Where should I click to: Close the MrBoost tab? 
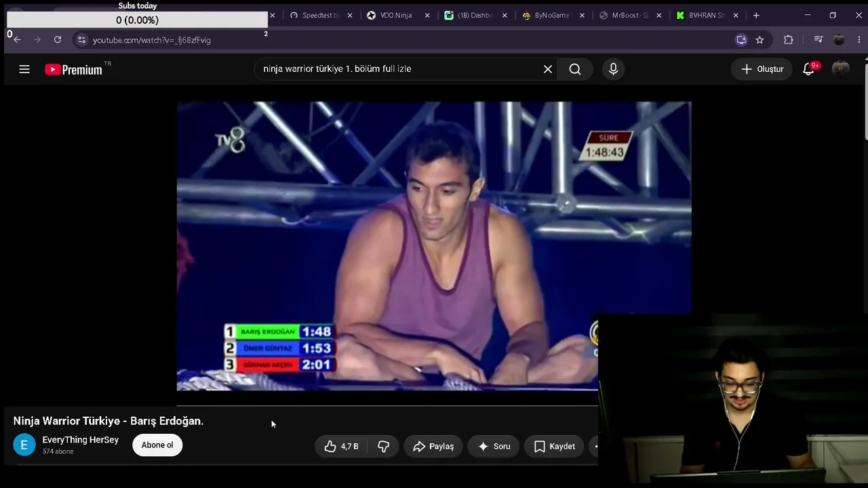[658, 16]
